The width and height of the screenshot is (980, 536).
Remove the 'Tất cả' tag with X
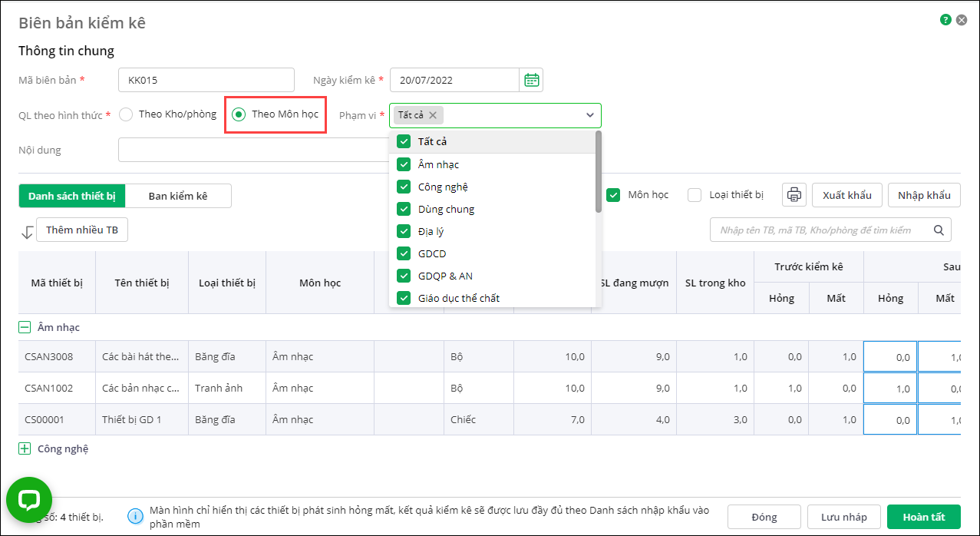(433, 115)
